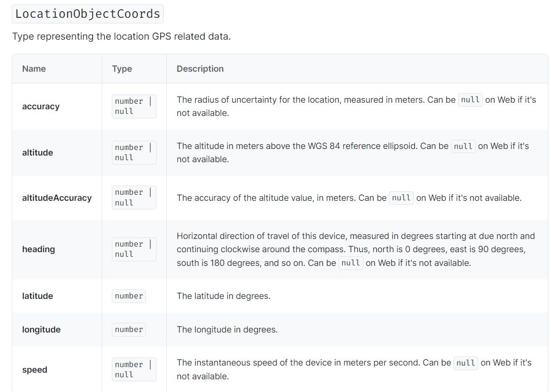
Task: Select the altitudeAccuracy property name
Action: 56,198
